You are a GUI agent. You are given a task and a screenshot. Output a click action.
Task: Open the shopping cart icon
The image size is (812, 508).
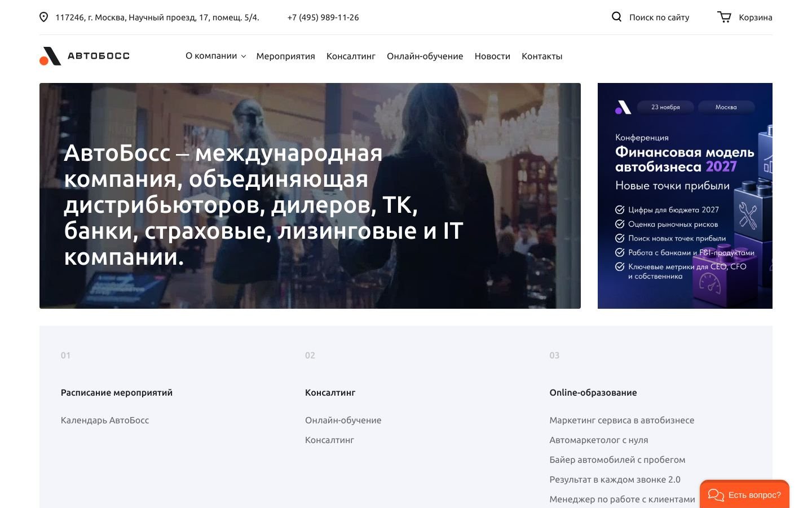click(724, 17)
